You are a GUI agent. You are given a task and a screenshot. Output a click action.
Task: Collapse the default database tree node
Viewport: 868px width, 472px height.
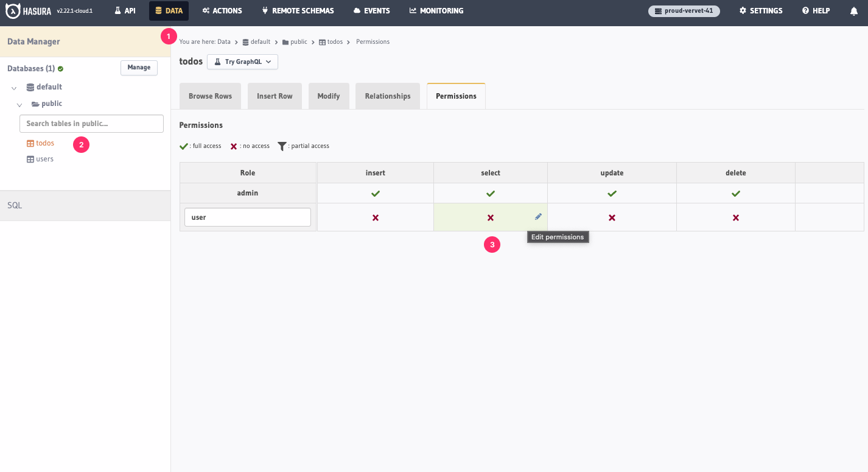(x=13, y=87)
